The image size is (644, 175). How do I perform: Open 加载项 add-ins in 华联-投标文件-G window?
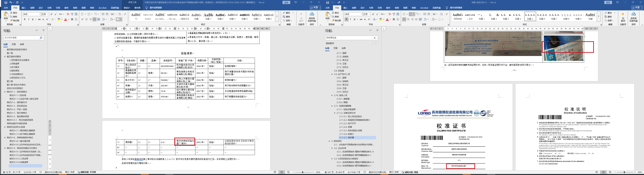(x=623, y=17)
